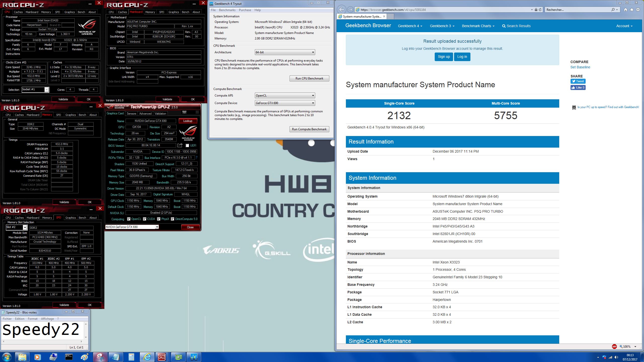Click the Search Results navbar link
644x362 pixels.
[x=516, y=26]
